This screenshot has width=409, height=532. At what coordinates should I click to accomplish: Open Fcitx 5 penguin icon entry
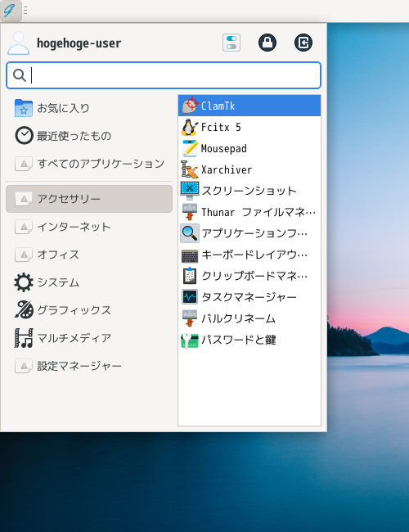(249, 127)
